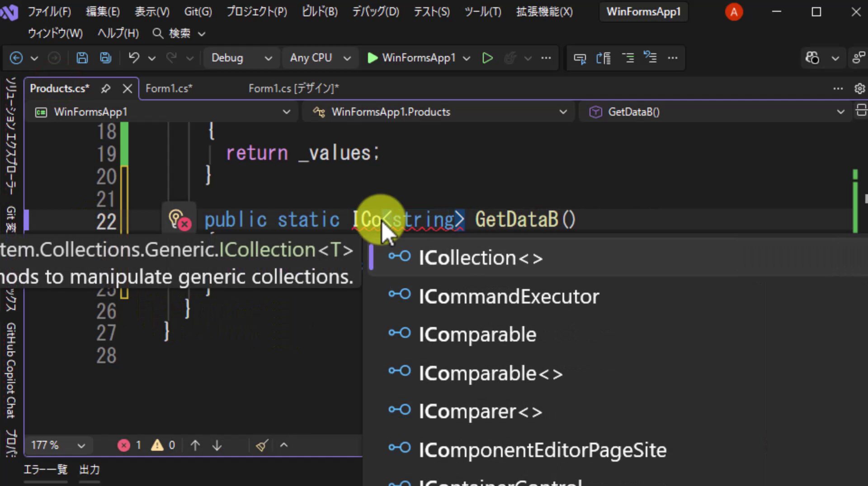Open the Any CPU platform dropdown

coord(320,58)
